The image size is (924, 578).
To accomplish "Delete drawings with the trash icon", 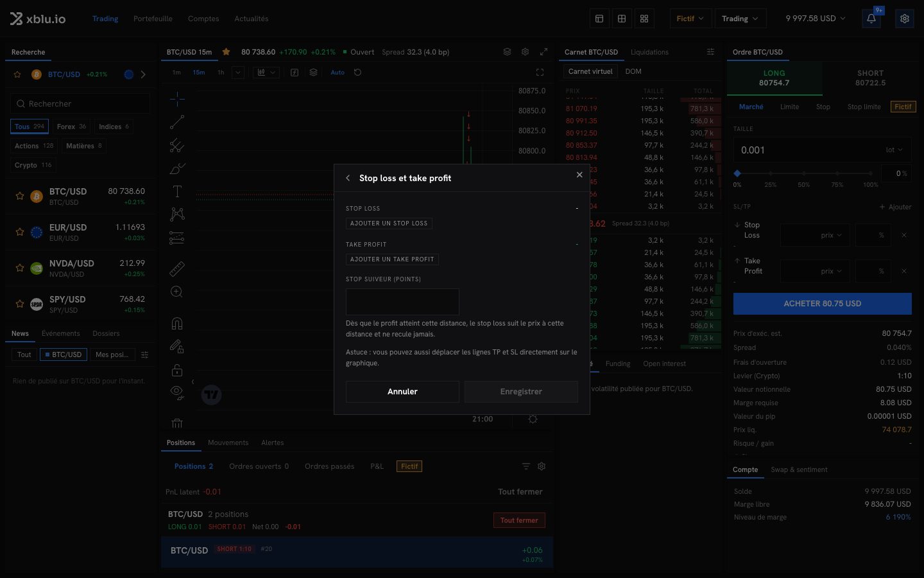I will [x=177, y=423].
